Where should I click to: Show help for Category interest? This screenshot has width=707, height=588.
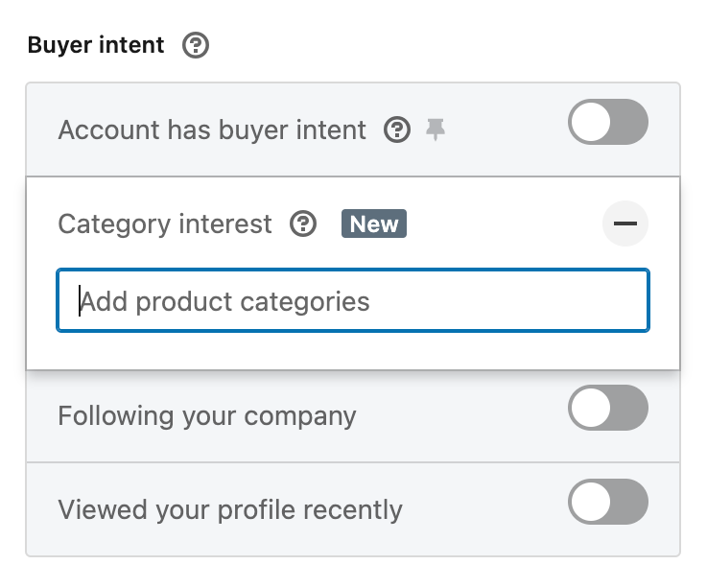[x=303, y=223]
